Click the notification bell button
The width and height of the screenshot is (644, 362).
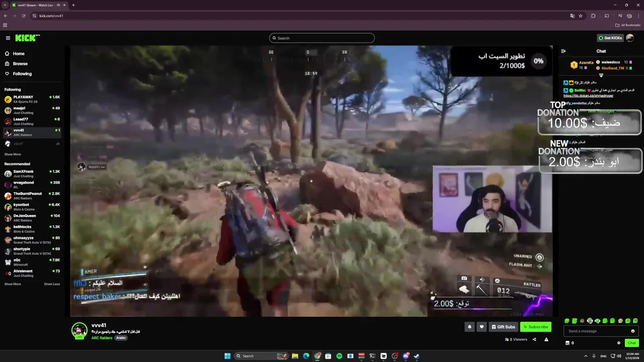pyautogui.click(x=469, y=327)
